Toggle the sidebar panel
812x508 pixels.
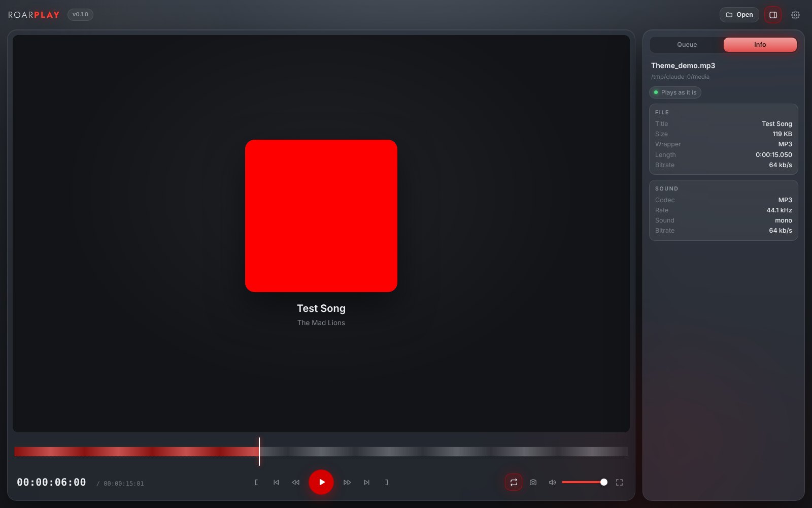pyautogui.click(x=773, y=15)
